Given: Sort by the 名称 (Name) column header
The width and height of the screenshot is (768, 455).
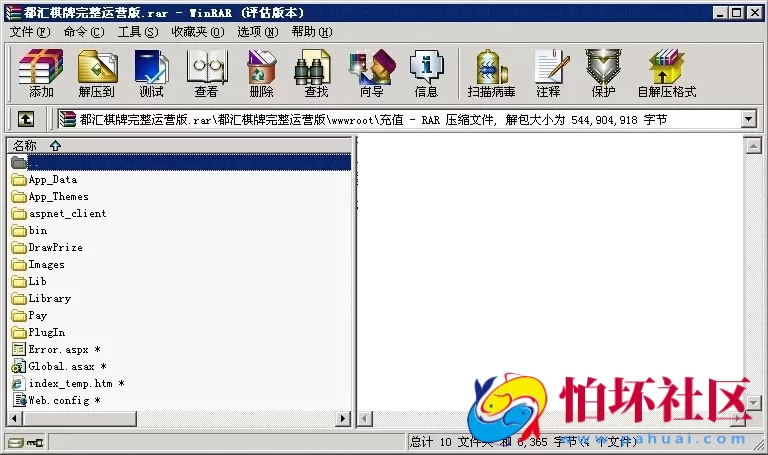Looking at the screenshot, I should 25,145.
